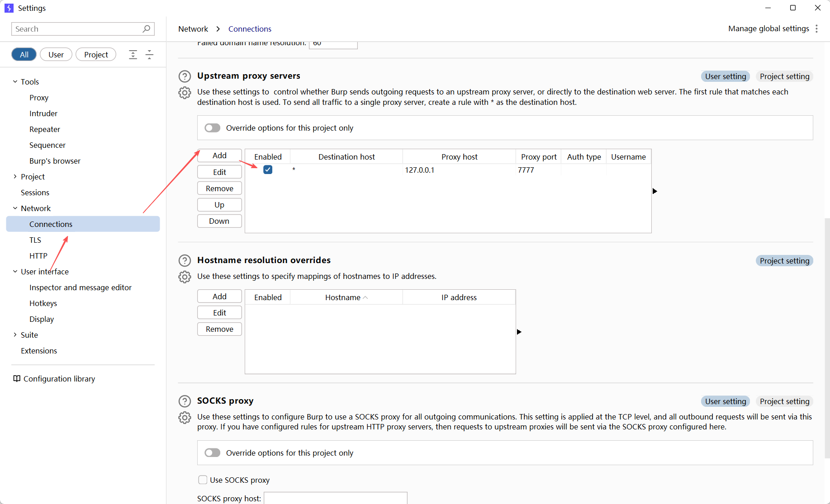Expand the Project tree section

click(x=15, y=177)
